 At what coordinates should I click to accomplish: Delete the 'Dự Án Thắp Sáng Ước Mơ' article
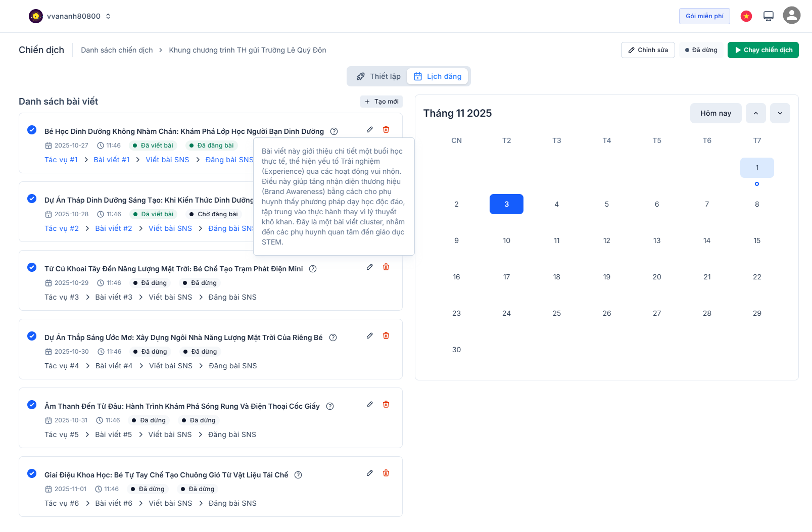pos(386,336)
